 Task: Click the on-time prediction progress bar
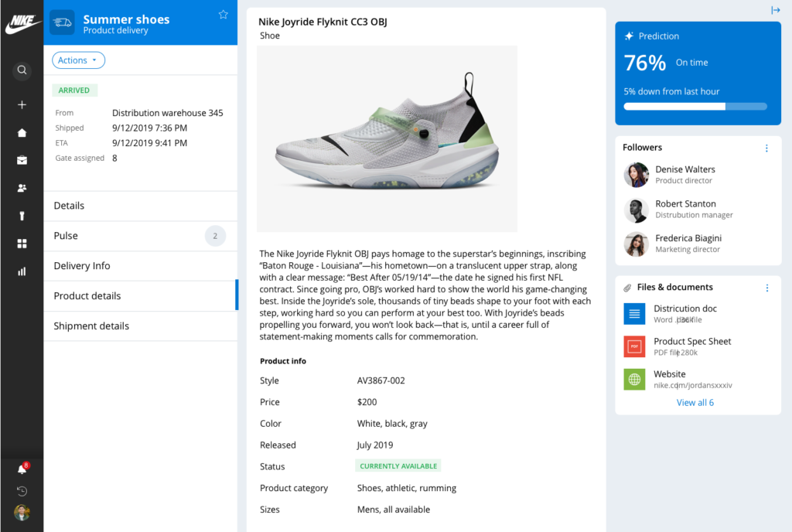(695, 107)
